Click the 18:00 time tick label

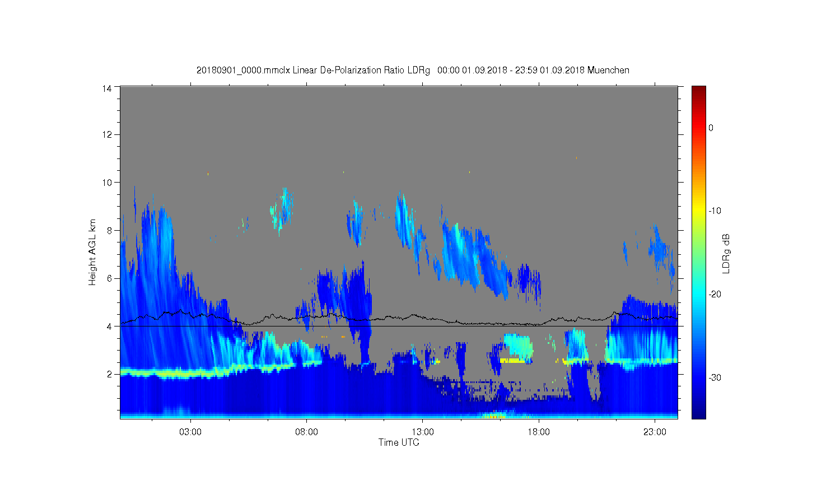[x=539, y=432]
